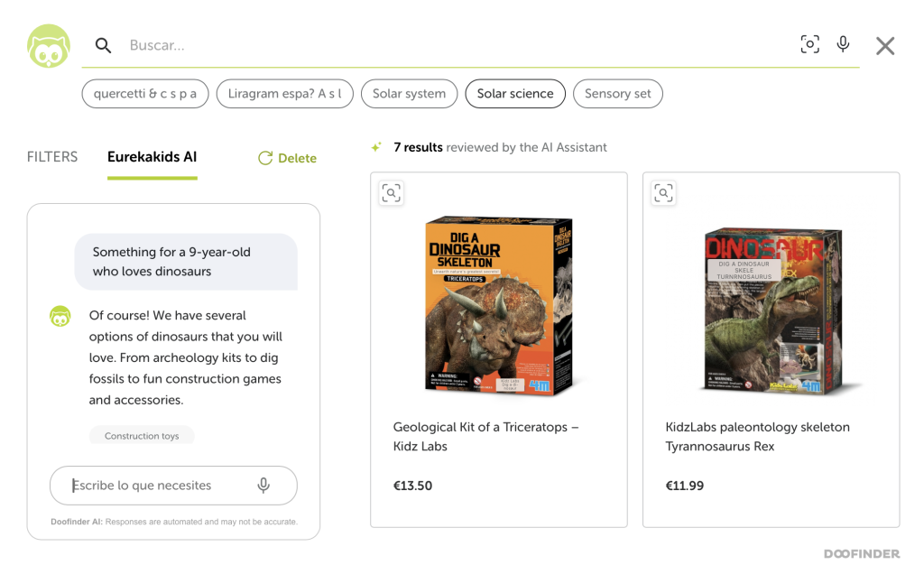Select the 'Solar system' suggestion chip

tap(409, 94)
